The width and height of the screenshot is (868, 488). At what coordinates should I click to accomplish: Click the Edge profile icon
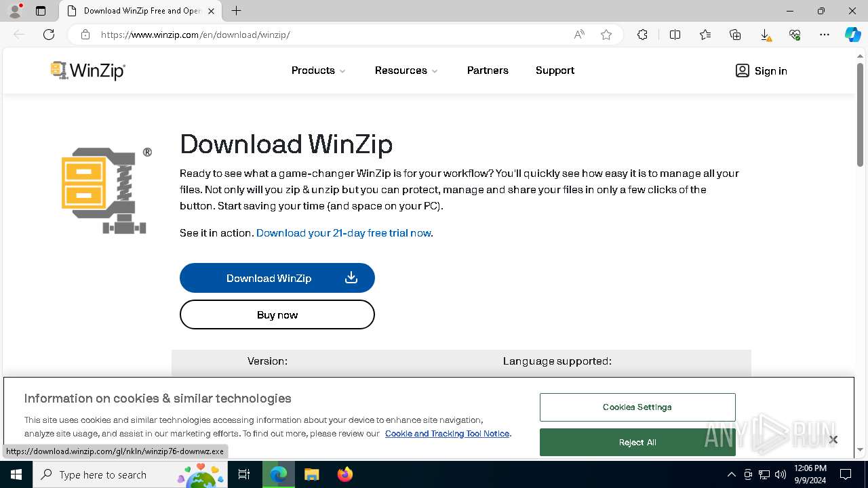[x=15, y=11]
